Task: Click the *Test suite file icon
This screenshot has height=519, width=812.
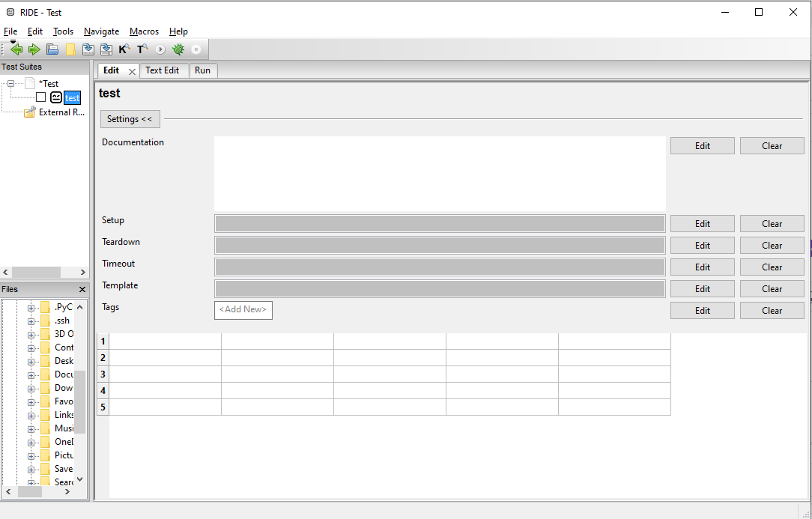Action: (x=30, y=83)
